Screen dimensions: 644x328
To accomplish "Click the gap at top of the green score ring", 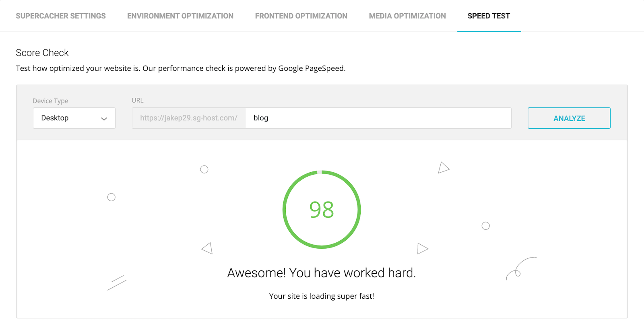I will point(320,172).
